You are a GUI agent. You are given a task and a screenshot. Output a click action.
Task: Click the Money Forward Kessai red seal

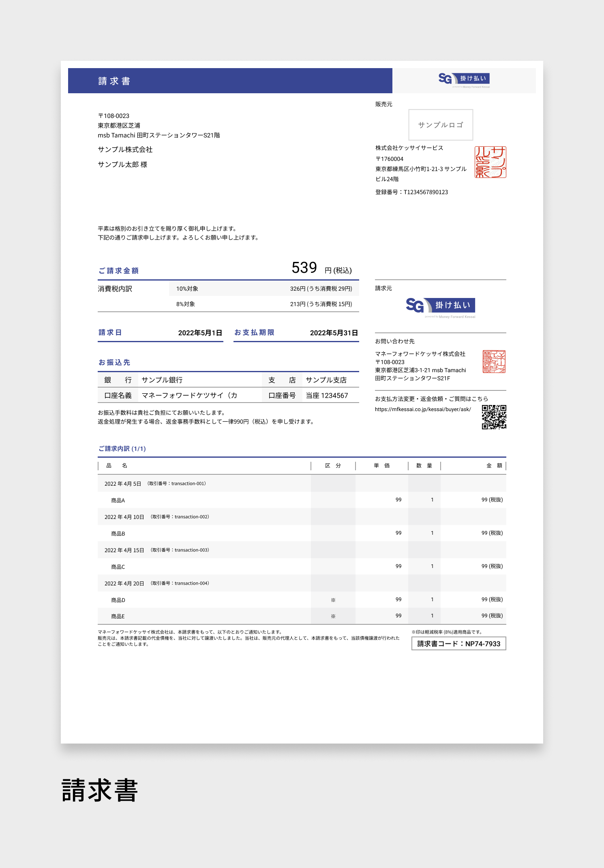[x=494, y=361]
